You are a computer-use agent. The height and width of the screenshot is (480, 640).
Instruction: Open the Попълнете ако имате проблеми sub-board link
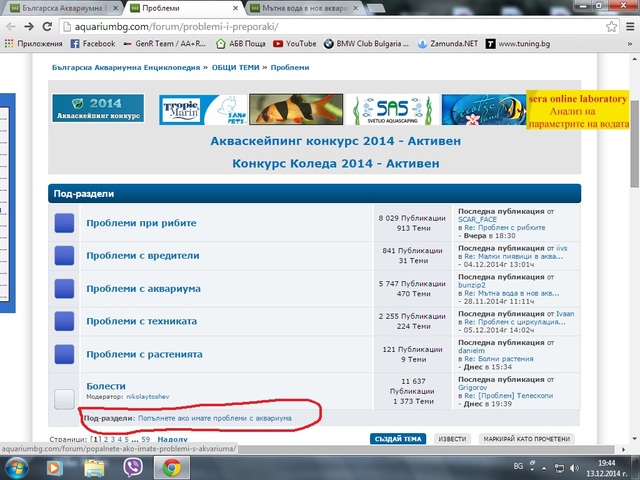(216, 418)
